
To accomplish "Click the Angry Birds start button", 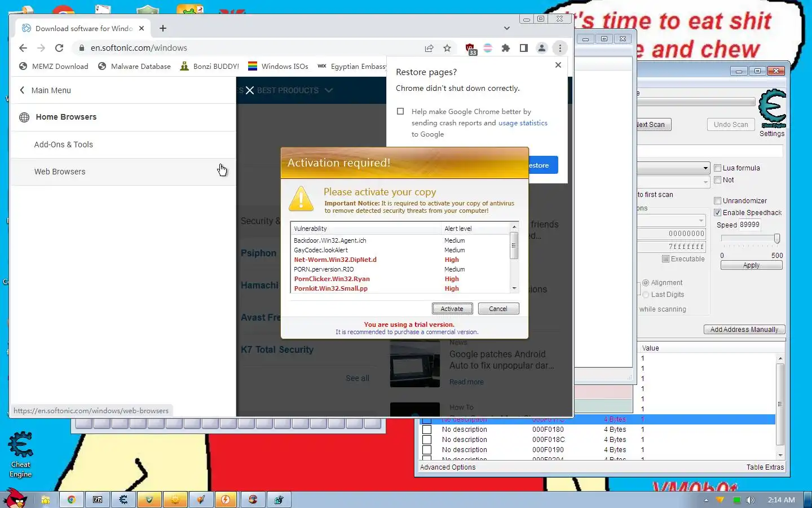I will [x=15, y=498].
